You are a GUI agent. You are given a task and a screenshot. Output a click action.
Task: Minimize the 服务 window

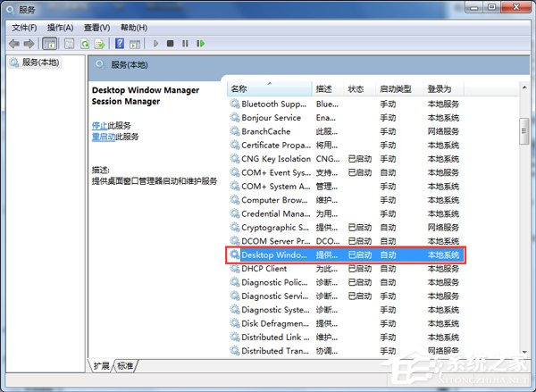click(x=473, y=7)
